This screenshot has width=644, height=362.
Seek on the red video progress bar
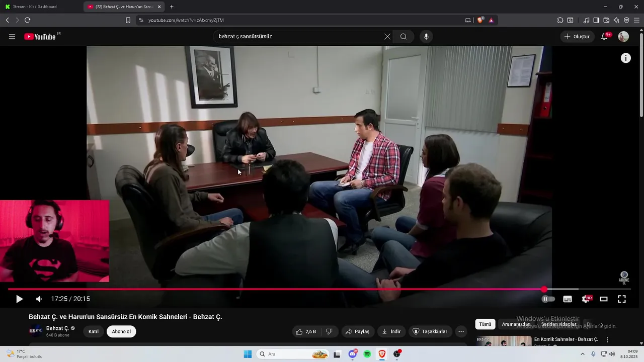pos(319,290)
